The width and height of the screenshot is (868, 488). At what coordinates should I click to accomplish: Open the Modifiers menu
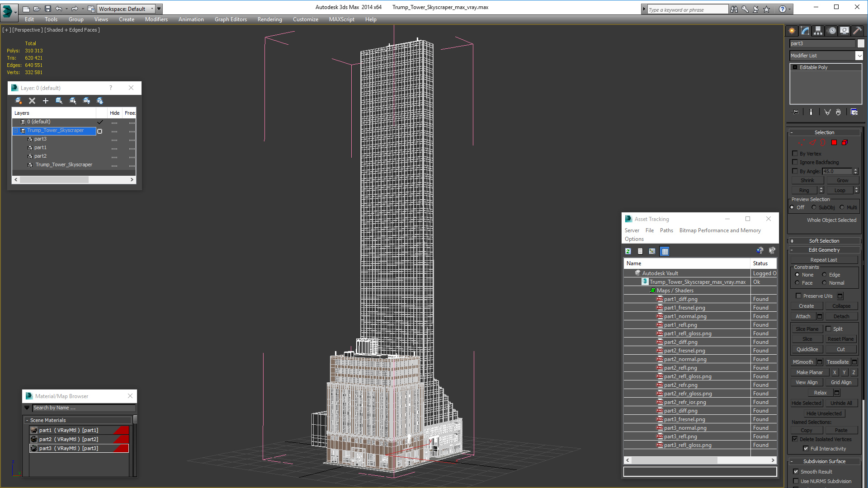(x=156, y=19)
